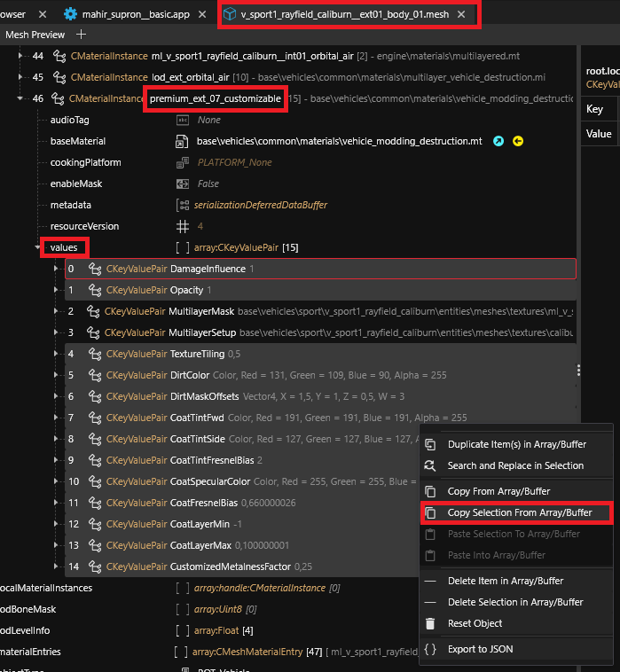Image resolution: width=620 pixels, height=672 pixels.
Task: Open the Mesh Preview panel tab
Action: point(35,35)
